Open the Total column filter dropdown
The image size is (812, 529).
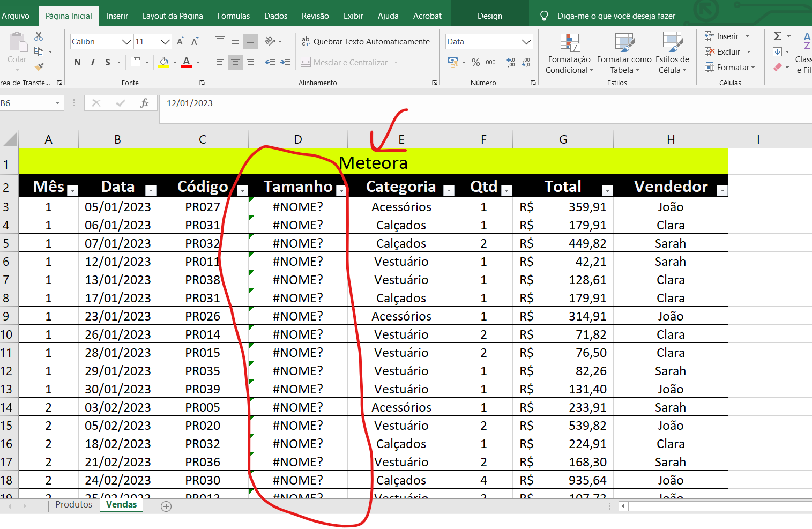[607, 190]
